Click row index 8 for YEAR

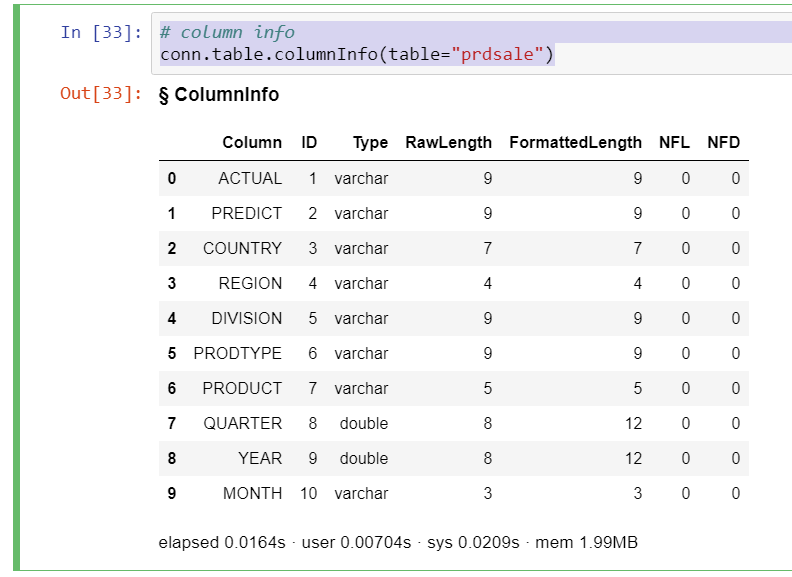click(172, 458)
